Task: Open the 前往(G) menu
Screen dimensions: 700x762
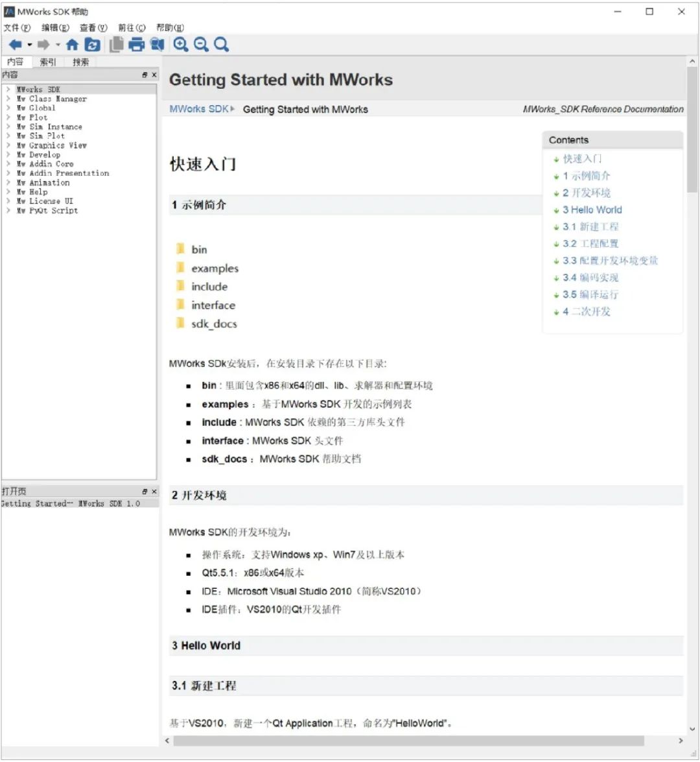Action: [132, 28]
